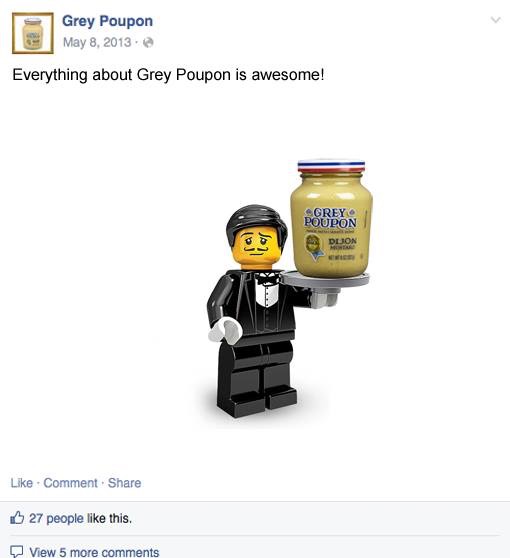Screen dimensions: 510x558
Task: Click the Comment link under the photo
Action: point(70,483)
